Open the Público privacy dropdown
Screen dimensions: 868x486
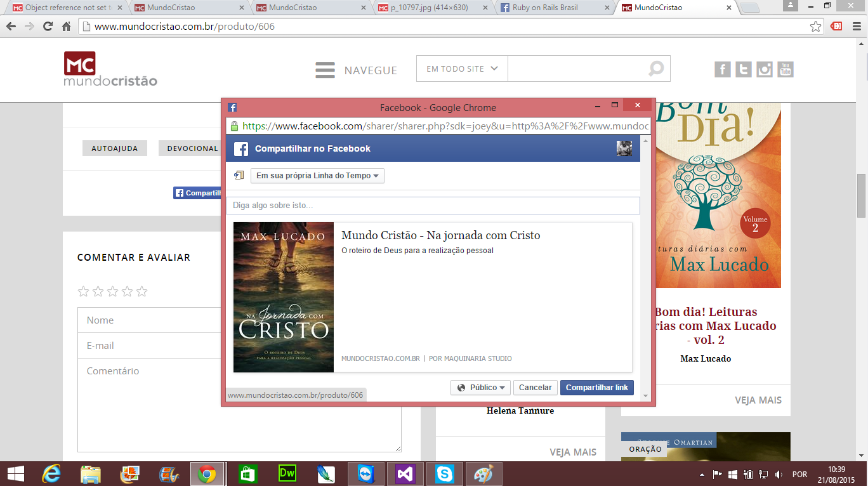480,388
